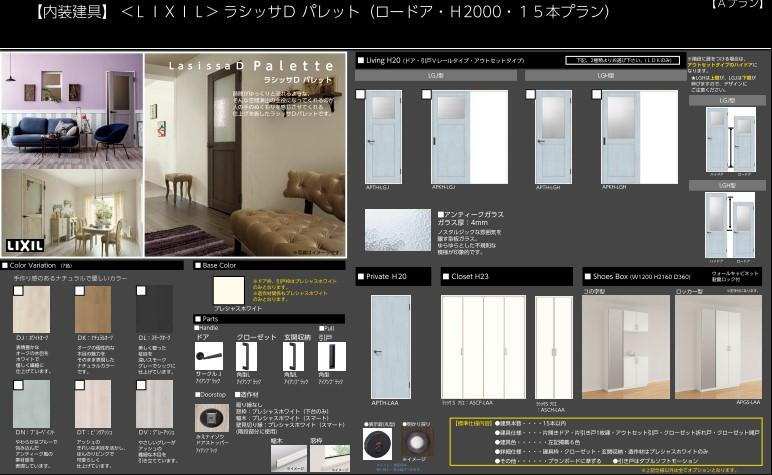Viewport: 772px width, 475px height.
Task: Click the 玄関収納 handle icon
Action: click(x=293, y=356)
